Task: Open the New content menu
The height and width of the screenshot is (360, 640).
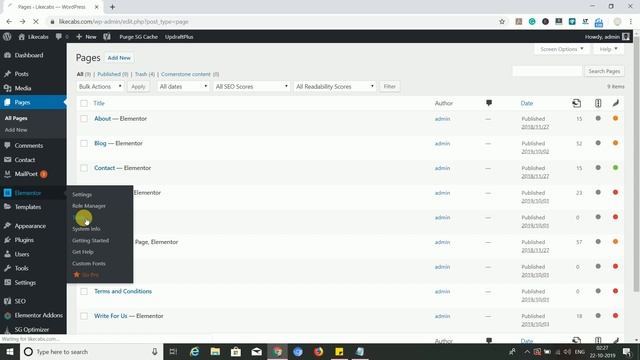Action: 86,37
